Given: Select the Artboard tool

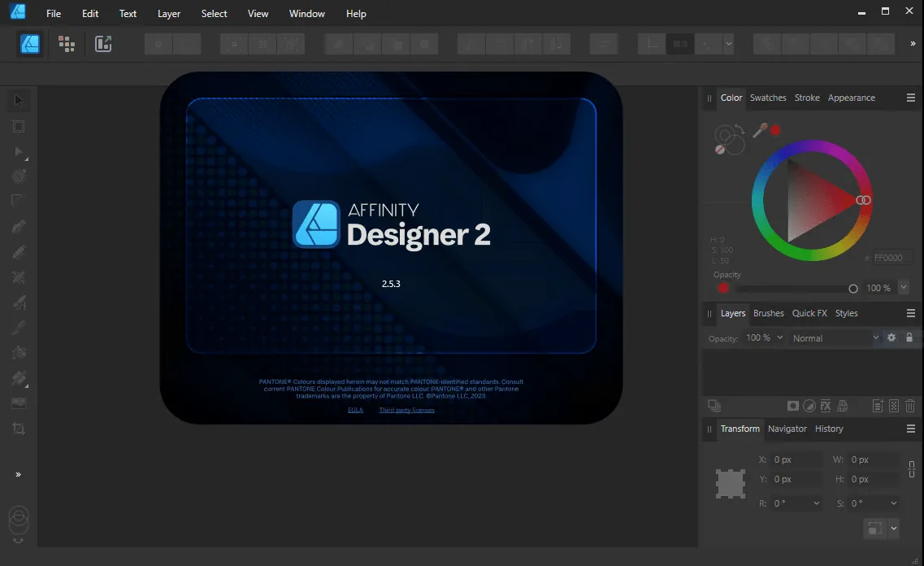Looking at the screenshot, I should coord(18,126).
